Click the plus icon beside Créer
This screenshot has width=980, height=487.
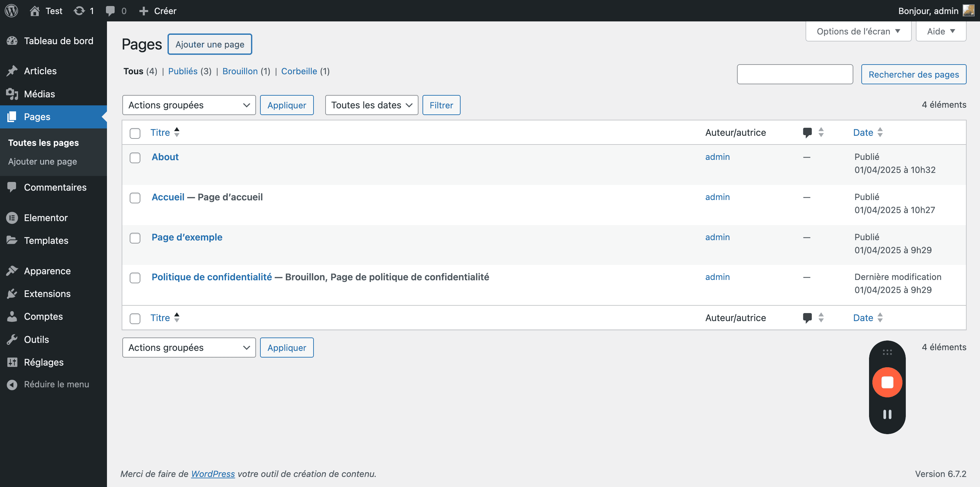(x=143, y=11)
